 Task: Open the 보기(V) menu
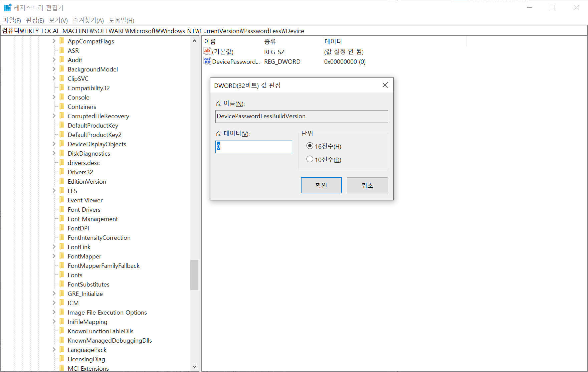[x=58, y=20]
